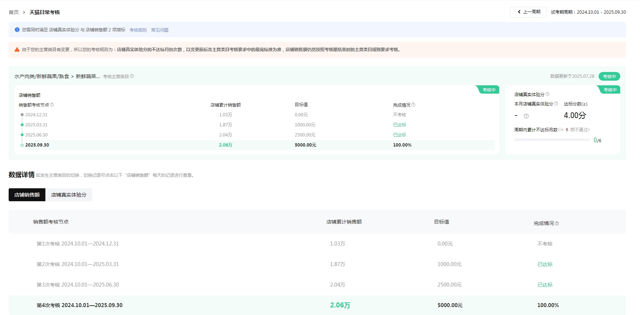Viewport: 644px width, 315px height.
Task: Click help icon next to 考核主营类目
Action: pyautogui.click(x=132, y=76)
